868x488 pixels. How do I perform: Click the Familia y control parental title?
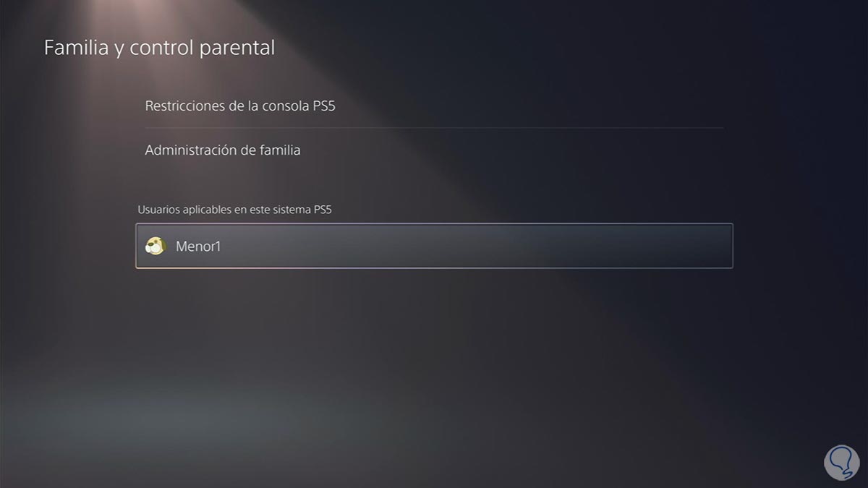point(159,48)
